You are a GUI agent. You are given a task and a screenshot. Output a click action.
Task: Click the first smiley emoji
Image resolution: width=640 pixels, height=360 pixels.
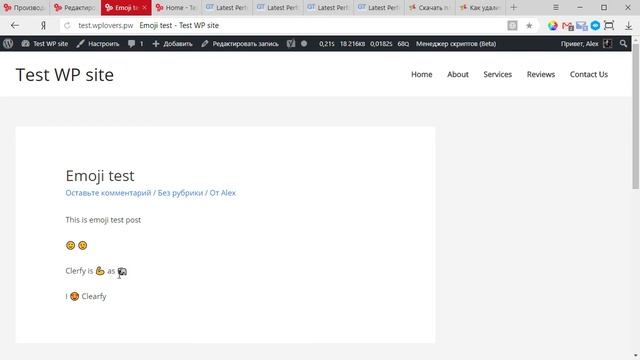click(70, 245)
